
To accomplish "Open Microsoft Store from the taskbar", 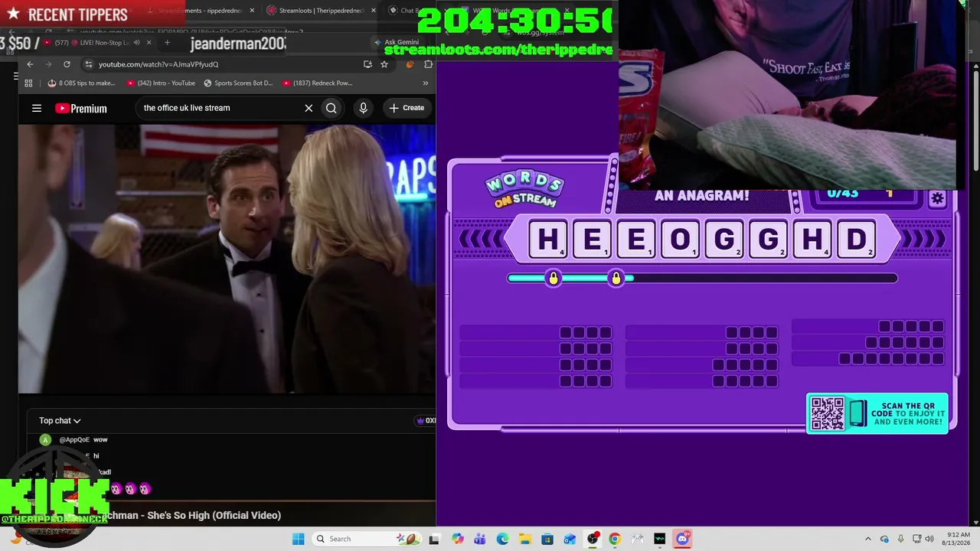I will click(x=547, y=539).
